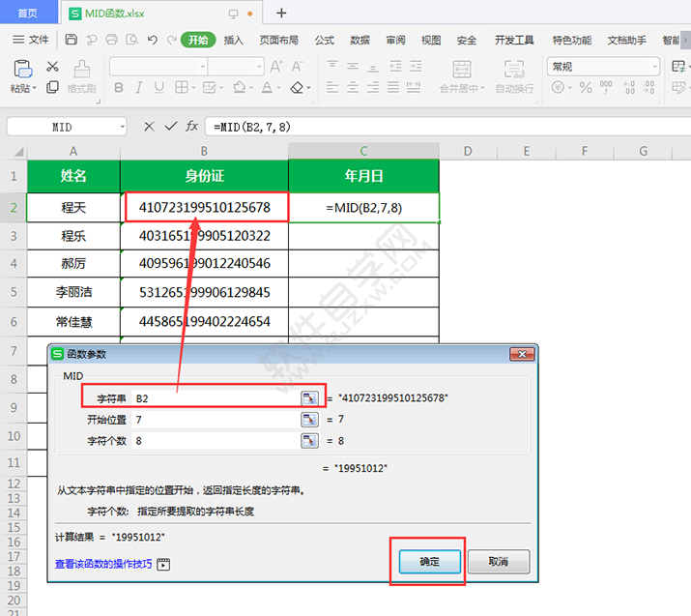The width and height of the screenshot is (691, 616).
Task: Click range selector icon for 字符串 field
Action: pyautogui.click(x=309, y=397)
